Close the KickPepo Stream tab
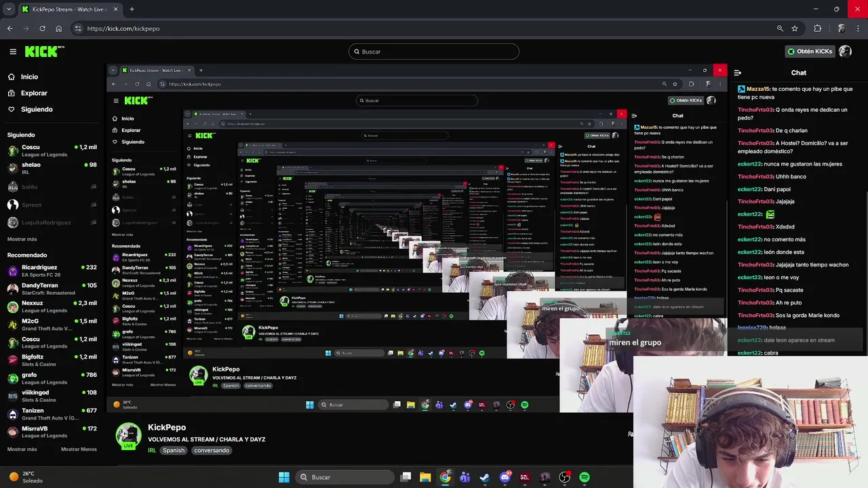This screenshot has width=868, height=488. (x=115, y=9)
